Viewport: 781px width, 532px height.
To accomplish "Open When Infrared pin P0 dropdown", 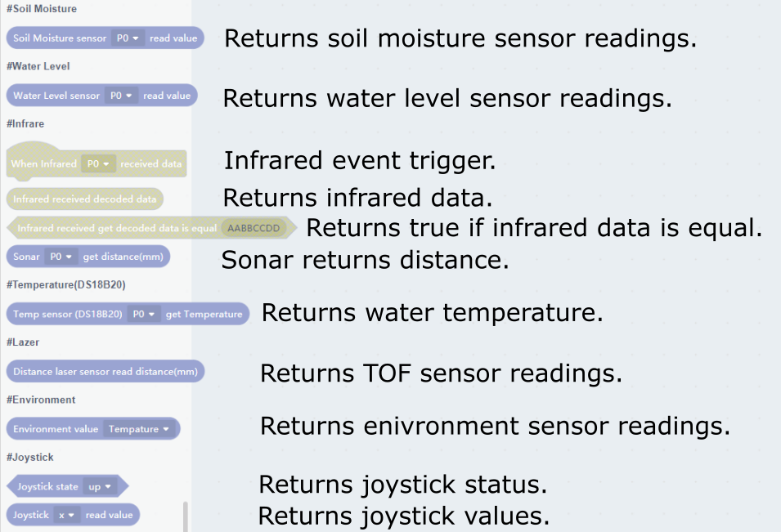I will pyautogui.click(x=98, y=163).
